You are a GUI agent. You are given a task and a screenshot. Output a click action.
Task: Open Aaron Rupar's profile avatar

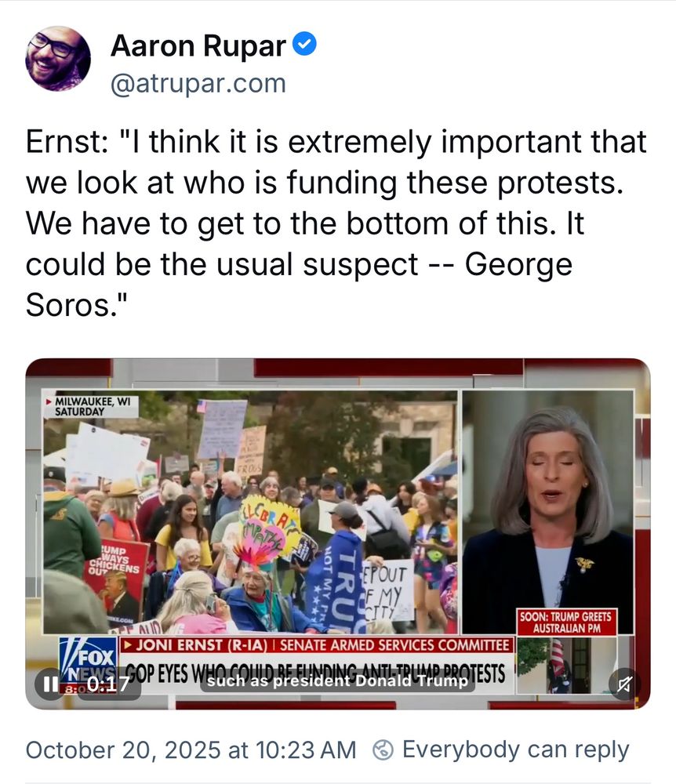pos(58,59)
